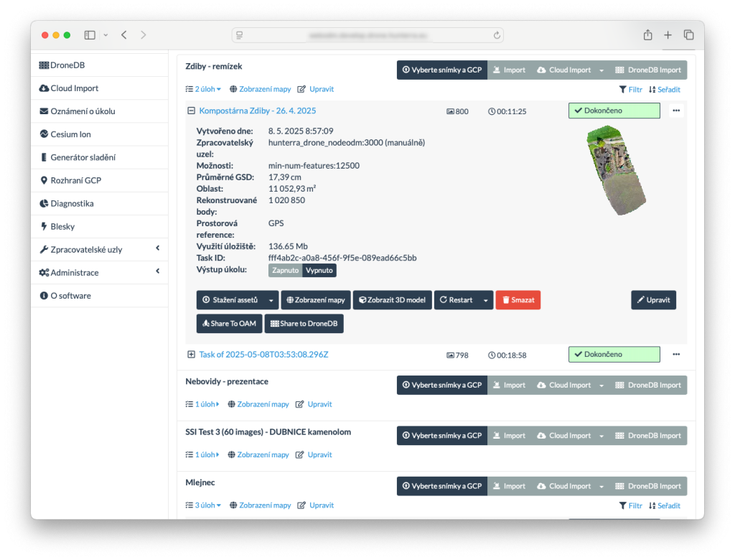
Task: Click Share to DroneDB button
Action: tap(304, 324)
